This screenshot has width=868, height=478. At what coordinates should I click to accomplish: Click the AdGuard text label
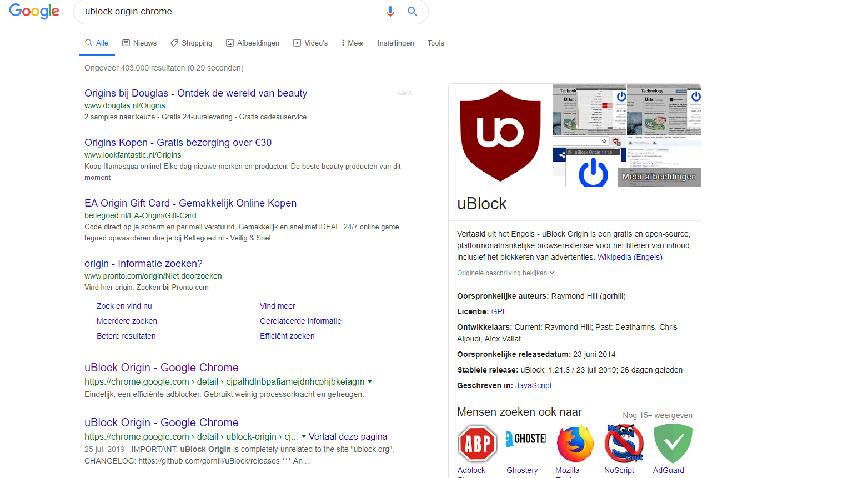click(669, 470)
